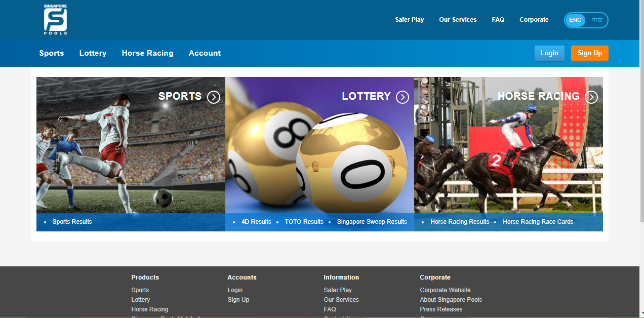Viewport: 644px width, 318px height.
Task: View Sports Results link
Action: 72,222
